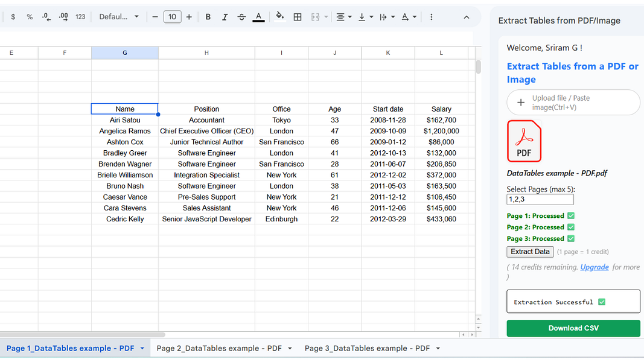This screenshot has height=362, width=644.
Task: Click Download CSV button
Action: tap(573, 328)
